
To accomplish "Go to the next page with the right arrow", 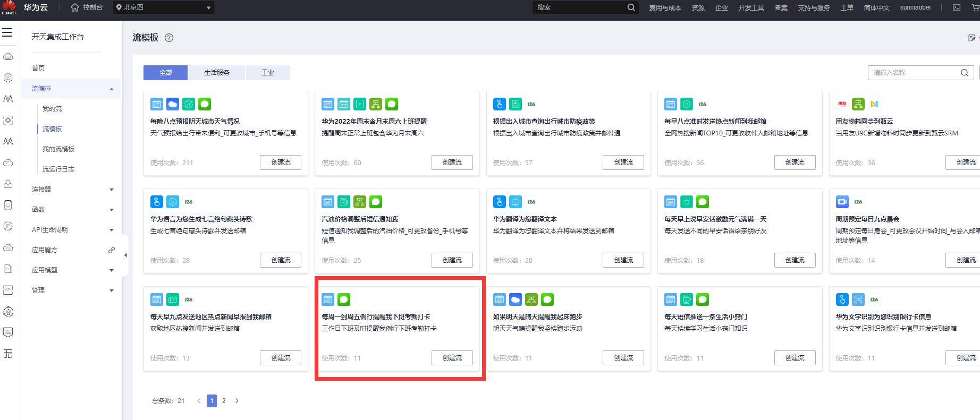I will click(237, 401).
